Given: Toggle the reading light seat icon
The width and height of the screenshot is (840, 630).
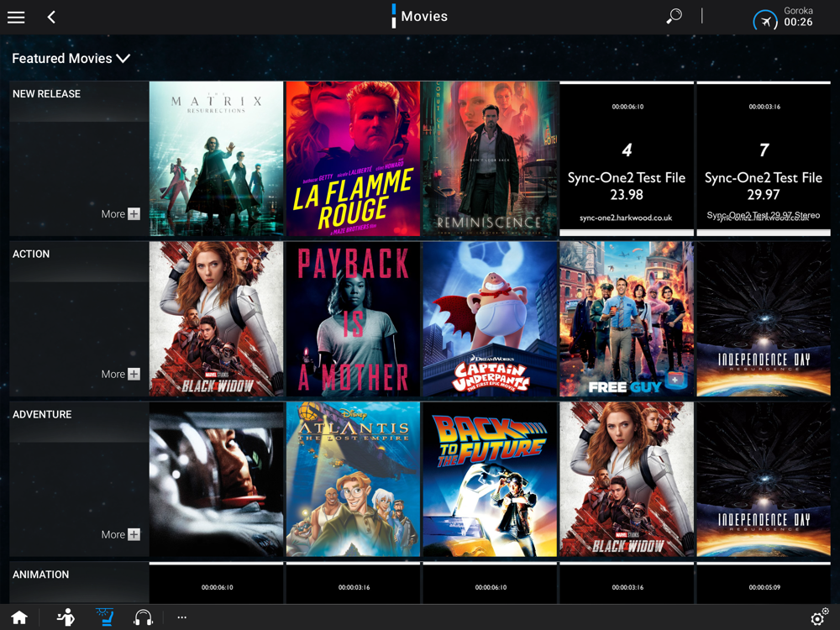Looking at the screenshot, I should point(104,617).
